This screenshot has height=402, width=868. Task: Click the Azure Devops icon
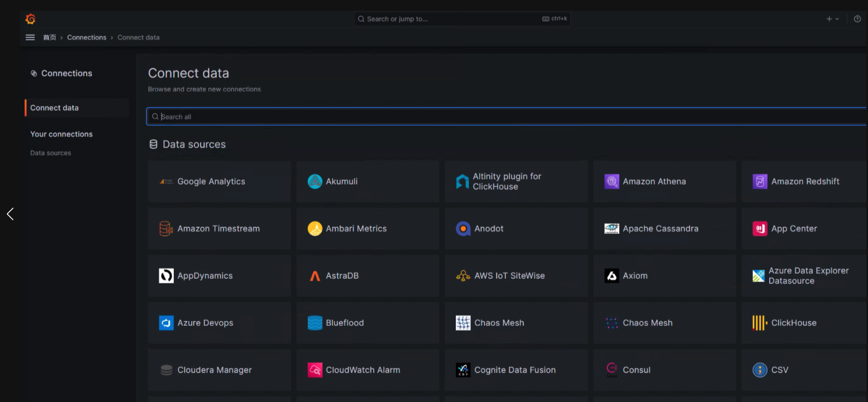166,323
